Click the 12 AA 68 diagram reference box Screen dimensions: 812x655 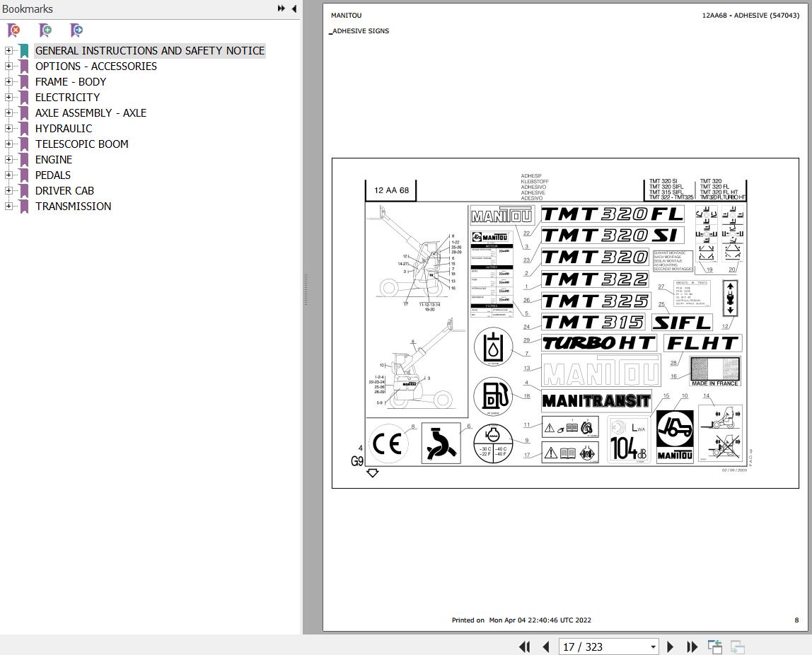pyautogui.click(x=391, y=190)
